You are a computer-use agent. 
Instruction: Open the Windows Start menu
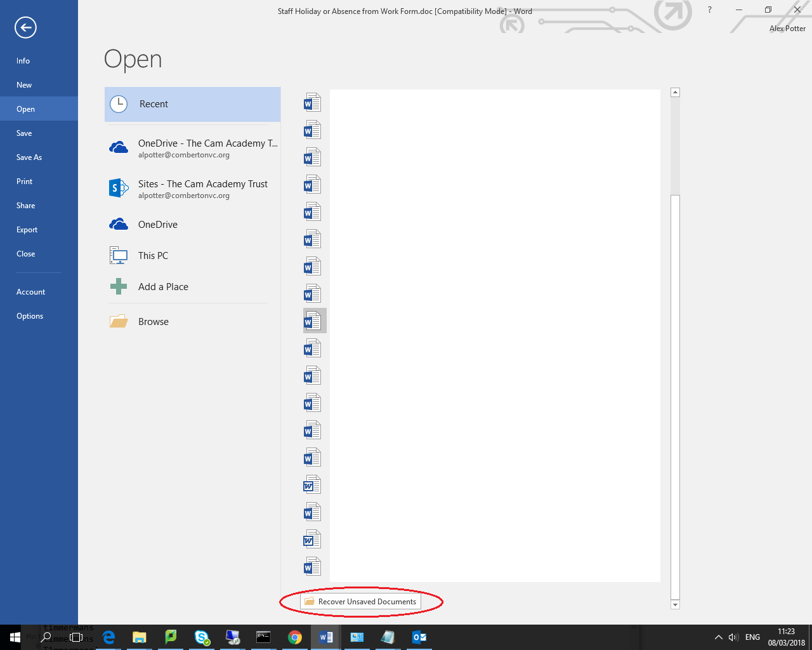coord(15,637)
